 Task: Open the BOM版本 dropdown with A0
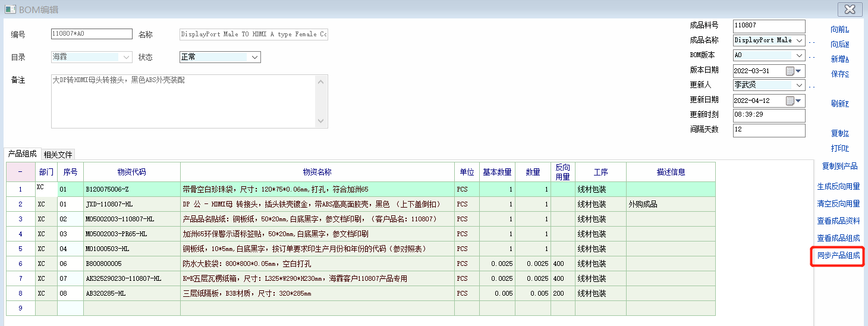click(x=799, y=55)
